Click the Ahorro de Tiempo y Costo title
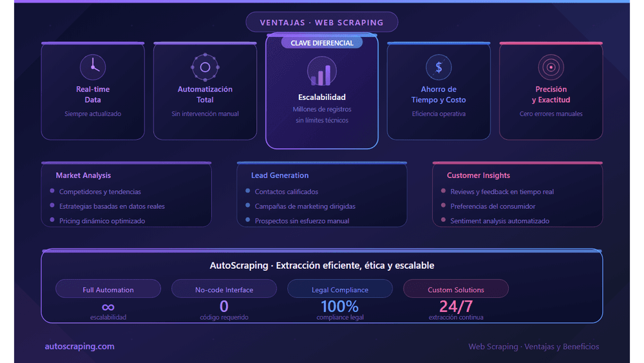The width and height of the screenshot is (644, 363). coord(439,95)
